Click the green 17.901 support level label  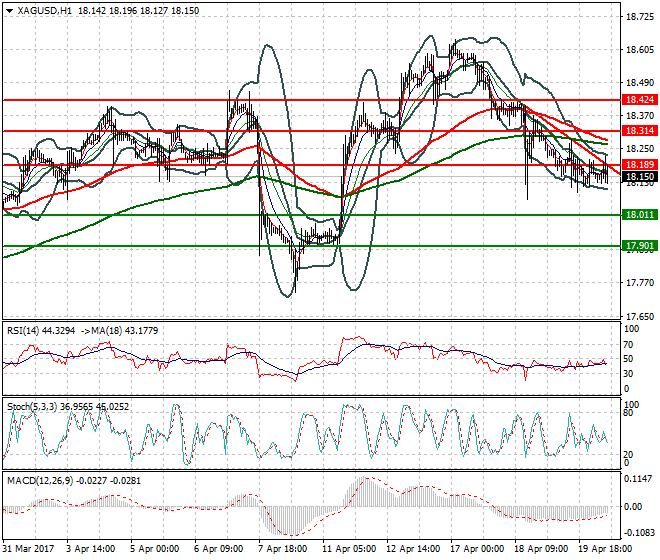point(640,245)
